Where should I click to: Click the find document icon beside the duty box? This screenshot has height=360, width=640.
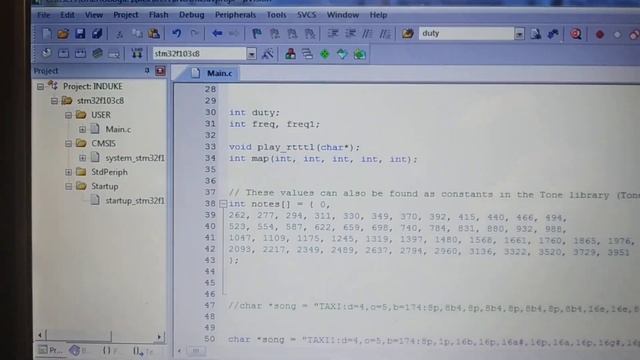pyautogui.click(x=536, y=34)
